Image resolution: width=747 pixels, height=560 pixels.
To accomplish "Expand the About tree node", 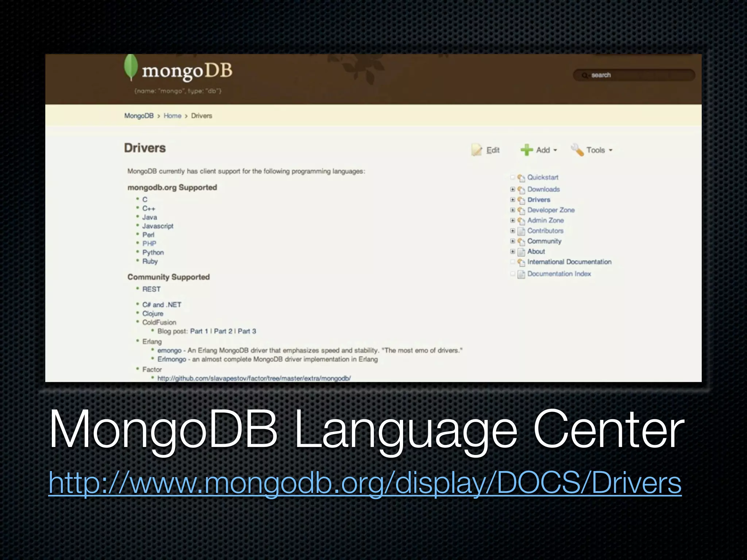I will click(512, 252).
